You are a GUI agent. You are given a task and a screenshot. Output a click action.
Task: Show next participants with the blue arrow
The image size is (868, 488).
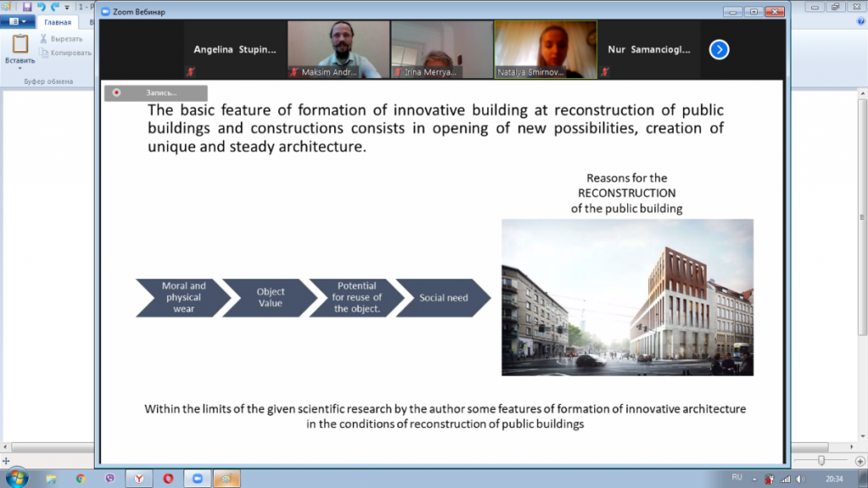[719, 50]
